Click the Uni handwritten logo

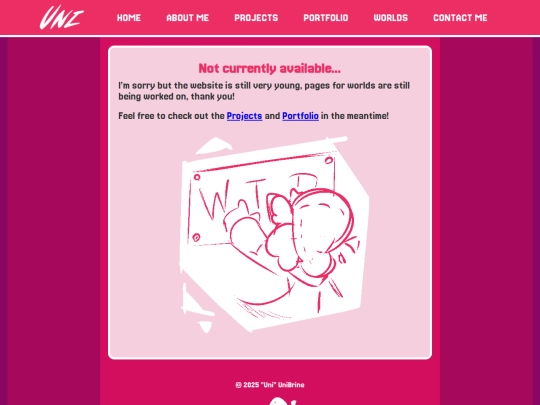pyautogui.click(x=62, y=17)
